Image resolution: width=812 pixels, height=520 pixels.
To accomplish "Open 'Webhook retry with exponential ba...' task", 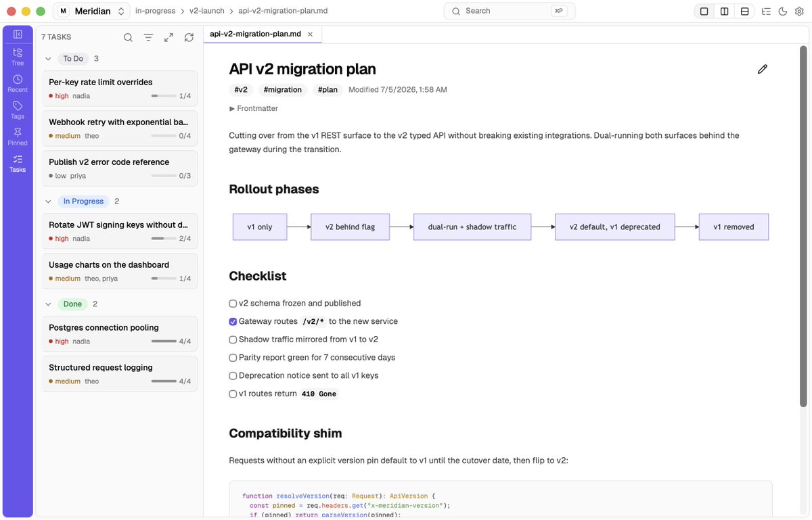I will point(120,128).
